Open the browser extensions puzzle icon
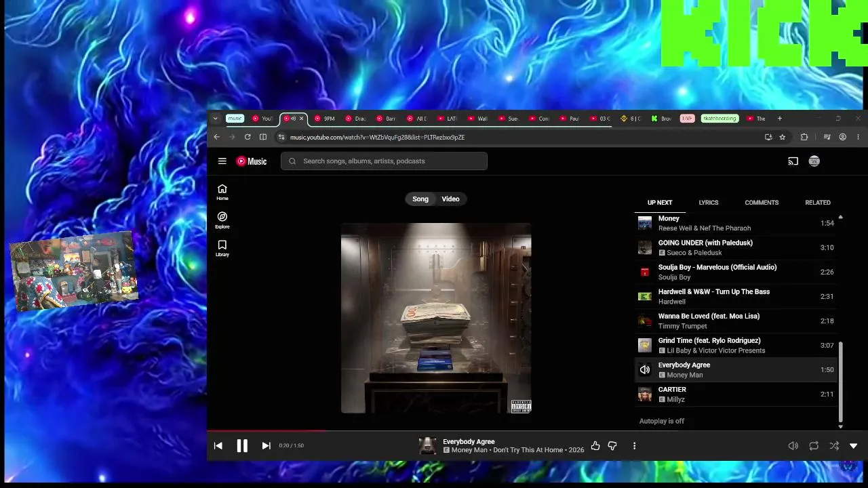 (x=804, y=137)
